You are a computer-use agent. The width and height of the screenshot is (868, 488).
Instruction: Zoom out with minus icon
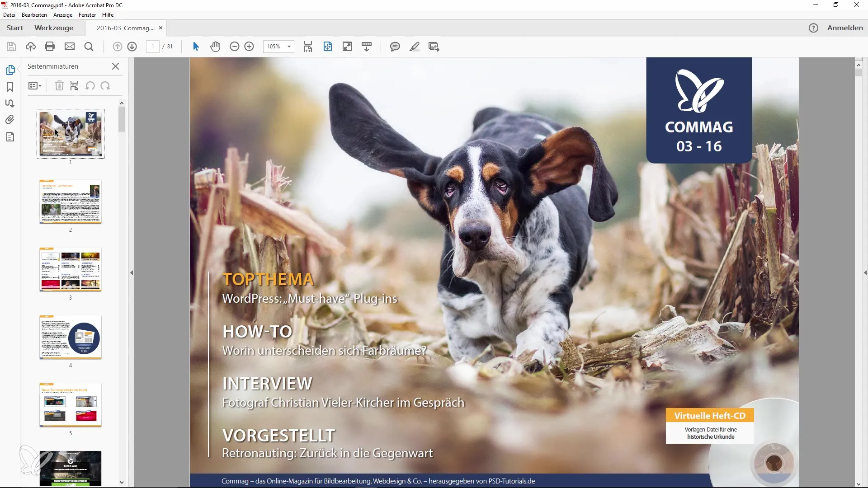235,47
